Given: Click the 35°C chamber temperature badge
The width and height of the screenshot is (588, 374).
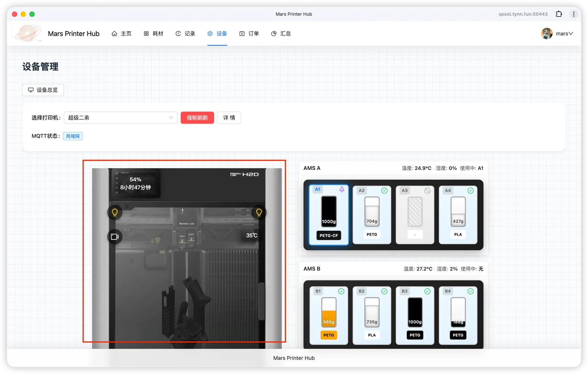Looking at the screenshot, I should (x=251, y=236).
